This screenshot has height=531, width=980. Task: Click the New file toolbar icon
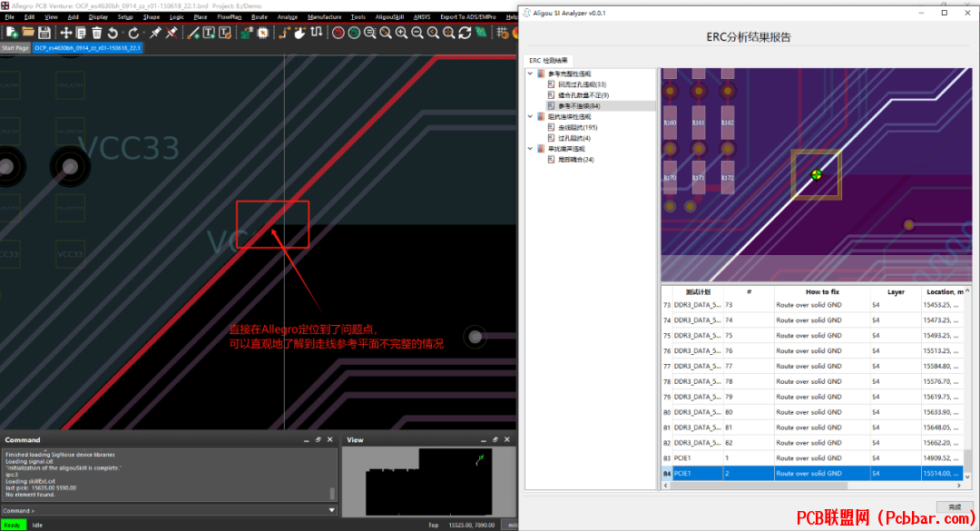(x=12, y=33)
